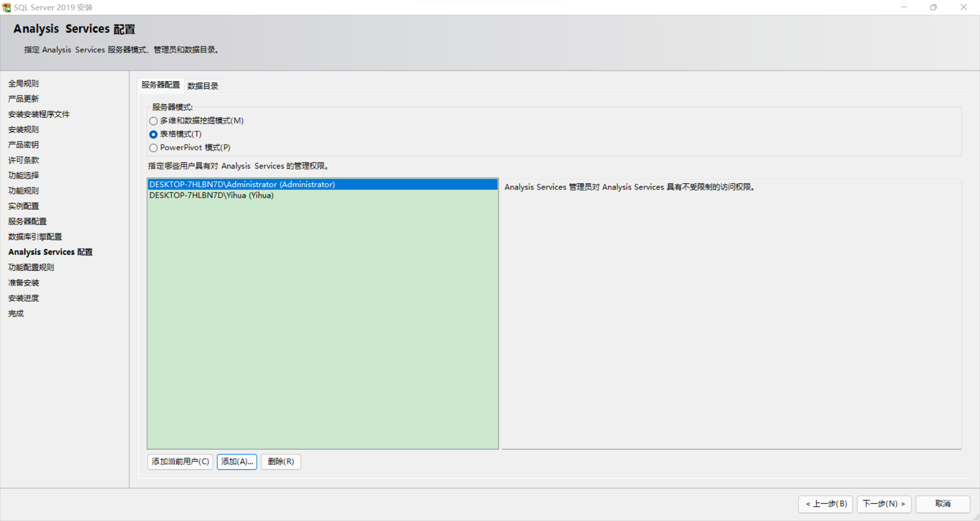This screenshot has height=521, width=980.
Task: Click 添加(A)... button
Action: [237, 462]
